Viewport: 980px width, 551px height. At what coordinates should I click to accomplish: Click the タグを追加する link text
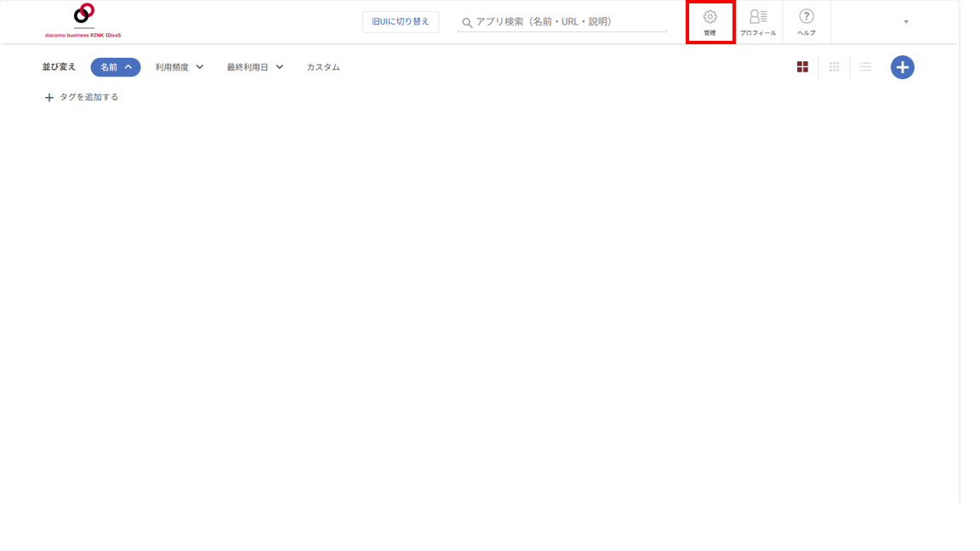pos(88,97)
